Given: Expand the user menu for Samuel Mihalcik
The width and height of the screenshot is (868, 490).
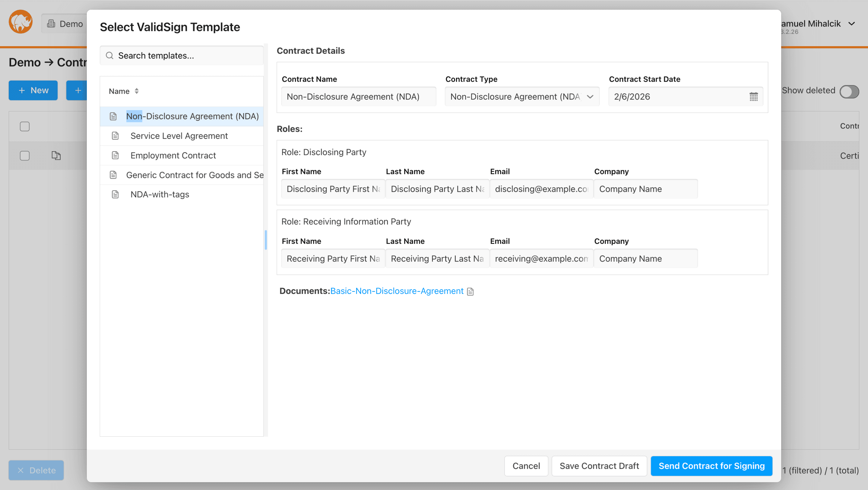Looking at the screenshot, I should pyautogui.click(x=851, y=24).
